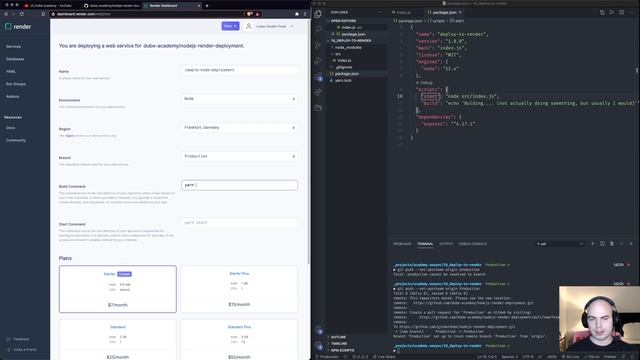Viewport: 640px width, 360px height.
Task: Close the package.json editor tab
Action: [460, 12]
